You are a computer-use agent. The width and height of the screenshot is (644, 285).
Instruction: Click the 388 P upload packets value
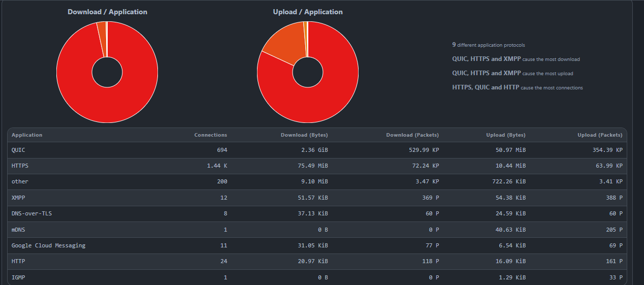(614, 198)
